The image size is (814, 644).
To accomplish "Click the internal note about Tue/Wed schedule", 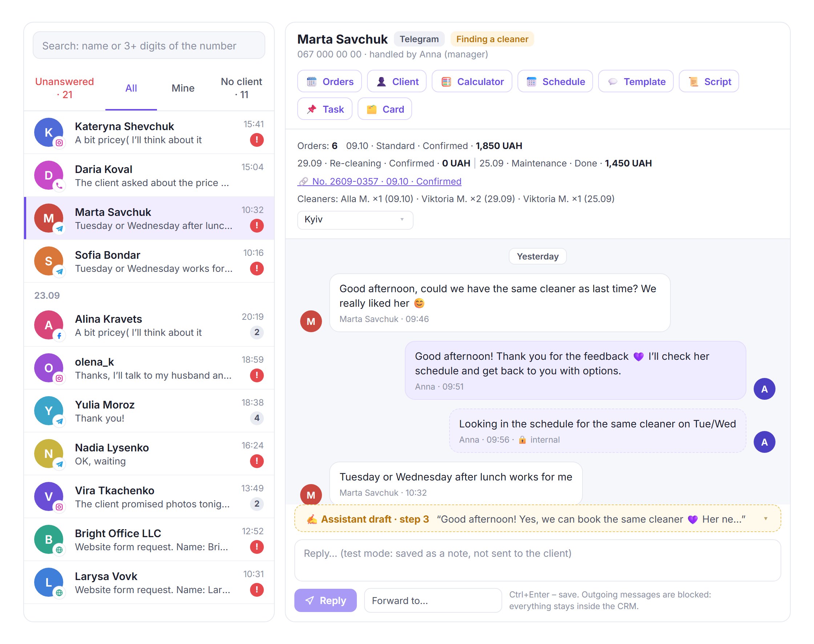I will point(597,431).
